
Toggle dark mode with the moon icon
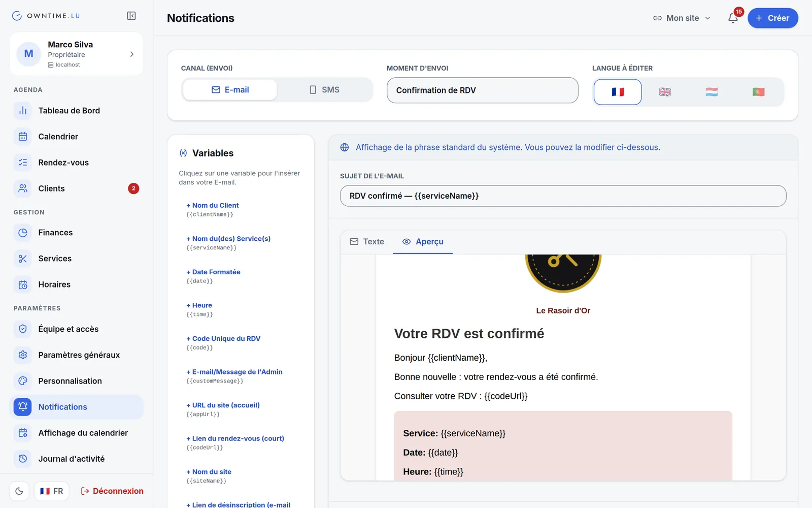tap(19, 491)
